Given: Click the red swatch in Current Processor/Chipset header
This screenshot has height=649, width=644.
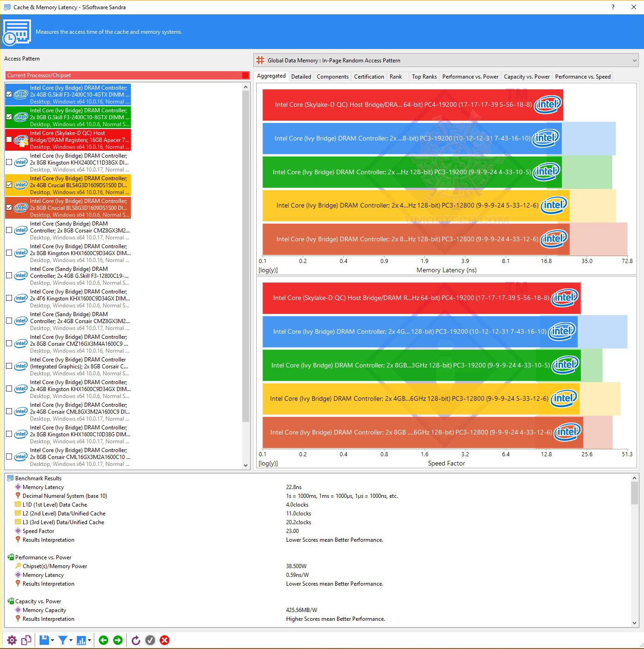Looking at the screenshot, I should (245, 75).
